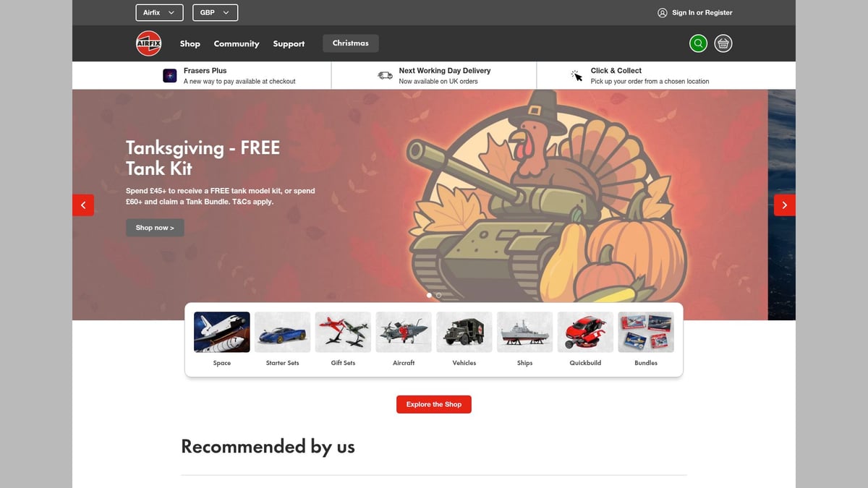Click the Shop now button
The height and width of the screenshot is (488, 868).
[155, 228]
